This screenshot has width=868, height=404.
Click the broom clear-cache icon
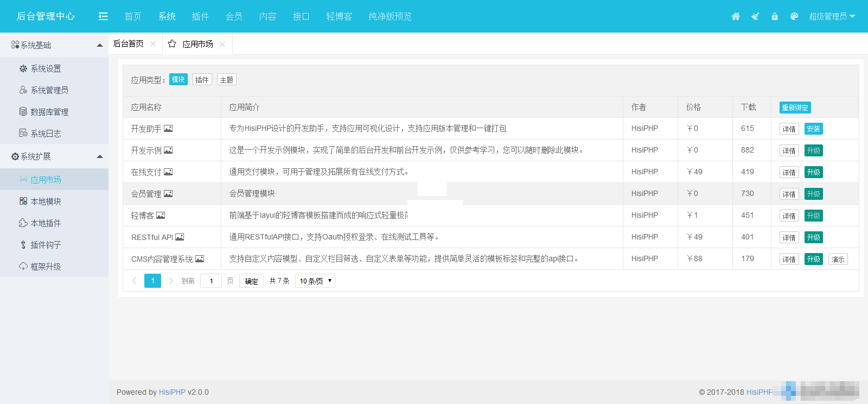point(755,16)
